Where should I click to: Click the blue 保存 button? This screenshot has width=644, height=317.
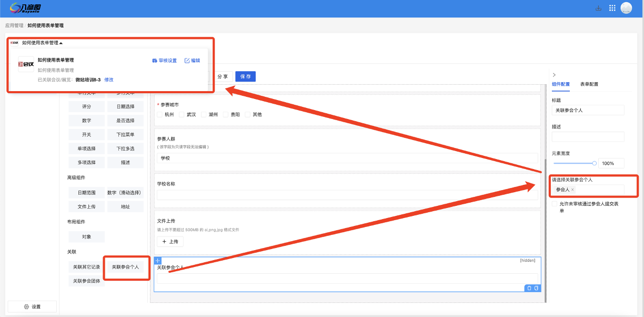(x=245, y=76)
